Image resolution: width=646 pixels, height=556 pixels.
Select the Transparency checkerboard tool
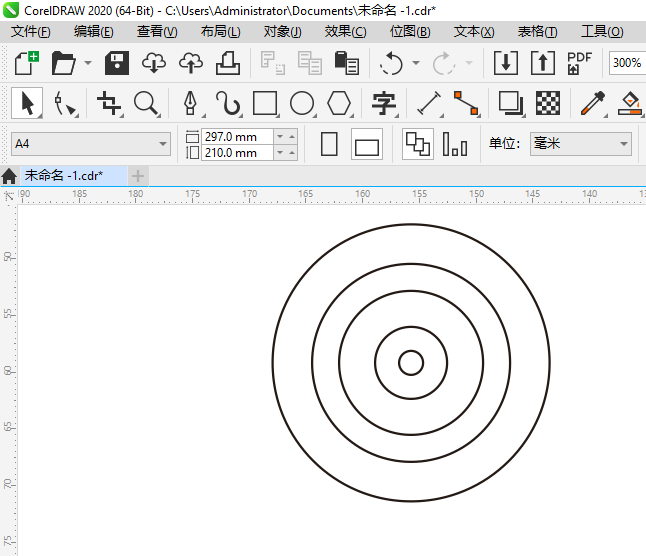point(547,103)
